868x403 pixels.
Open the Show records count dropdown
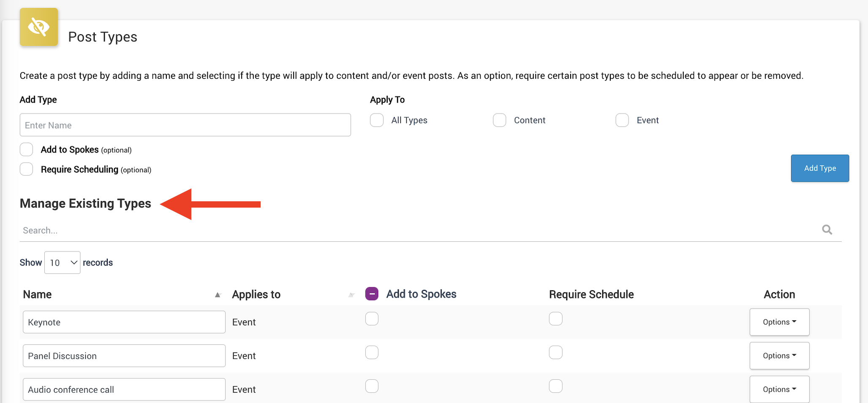(63, 262)
